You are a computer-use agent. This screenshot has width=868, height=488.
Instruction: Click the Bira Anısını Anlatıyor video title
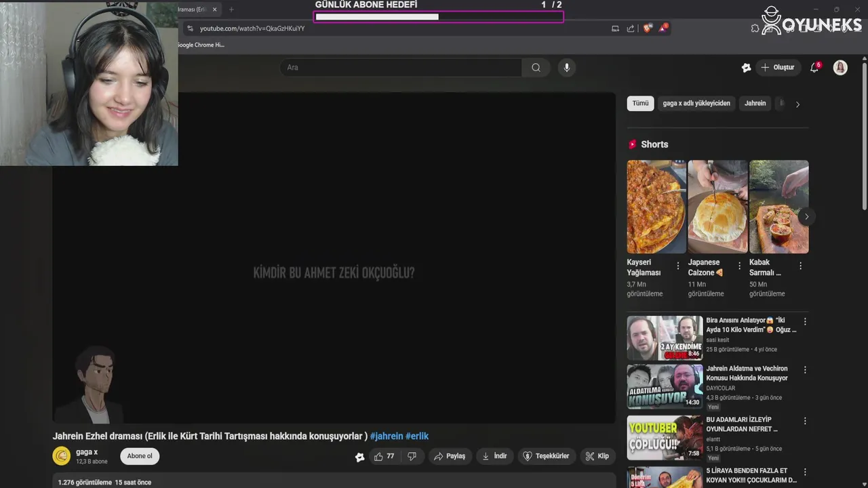tap(751, 325)
